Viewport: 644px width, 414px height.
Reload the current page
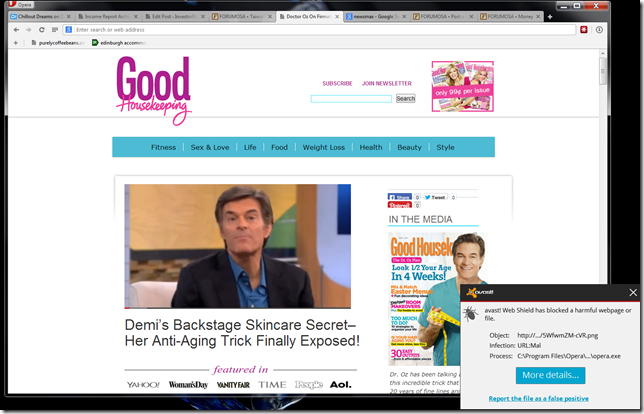pos(41,30)
